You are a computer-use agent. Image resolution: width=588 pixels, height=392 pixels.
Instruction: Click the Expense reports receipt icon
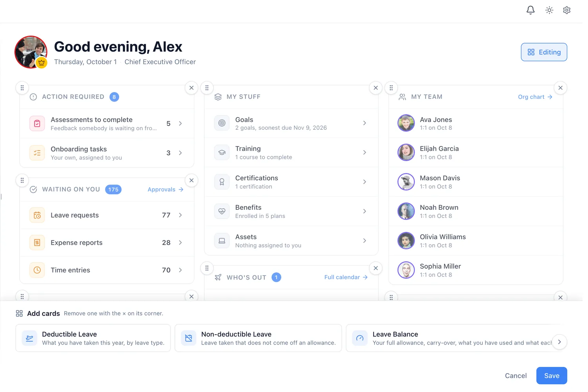coord(37,243)
